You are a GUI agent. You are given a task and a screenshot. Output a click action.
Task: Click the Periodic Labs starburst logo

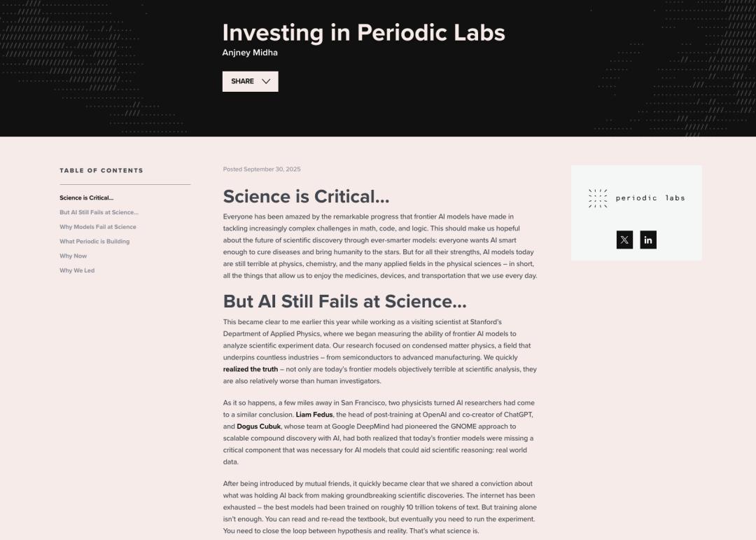coord(597,198)
